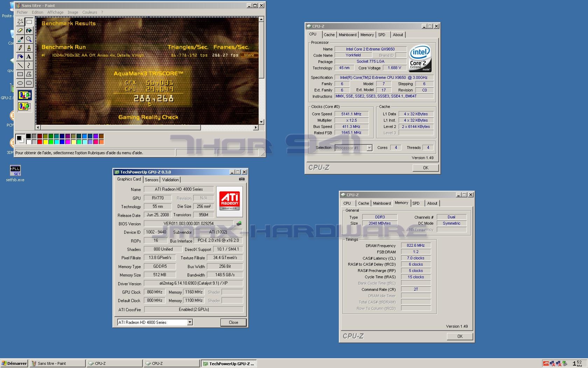Click the GPU Clock 860 MHz field
The height and width of the screenshot is (368, 588).
pyautogui.click(x=154, y=292)
